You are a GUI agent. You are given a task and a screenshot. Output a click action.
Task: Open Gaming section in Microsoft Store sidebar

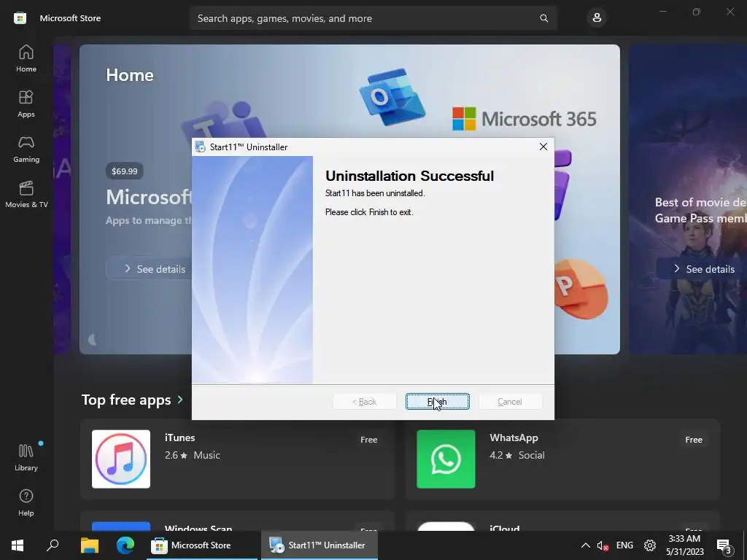point(26,149)
